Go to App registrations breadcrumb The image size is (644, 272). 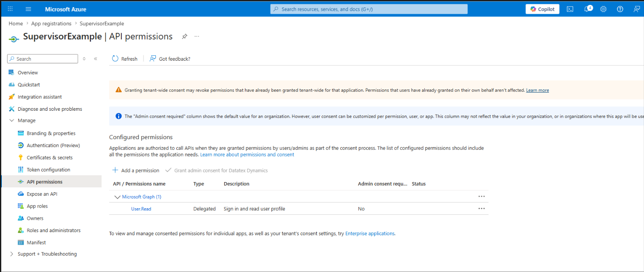(x=51, y=23)
